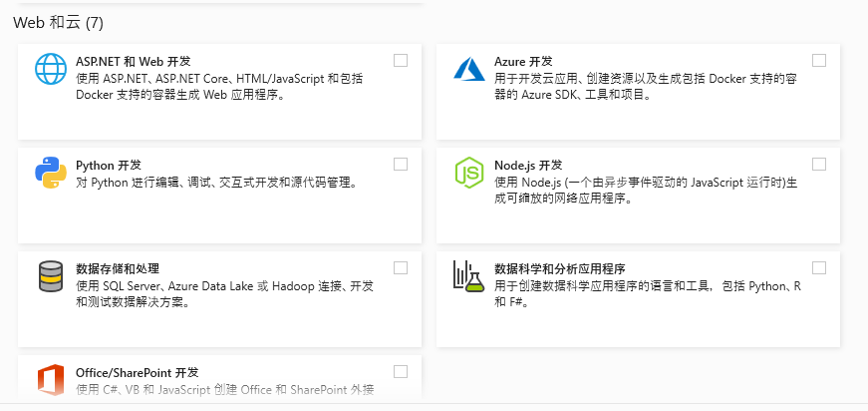This screenshot has width=868, height=411.
Task: Click the Office/SharePoint 开发 heading
Action: [x=138, y=373]
